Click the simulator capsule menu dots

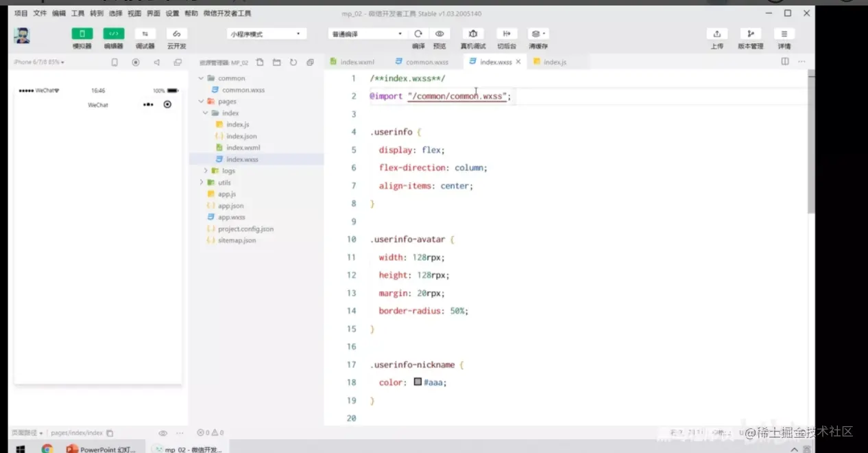[x=148, y=104]
